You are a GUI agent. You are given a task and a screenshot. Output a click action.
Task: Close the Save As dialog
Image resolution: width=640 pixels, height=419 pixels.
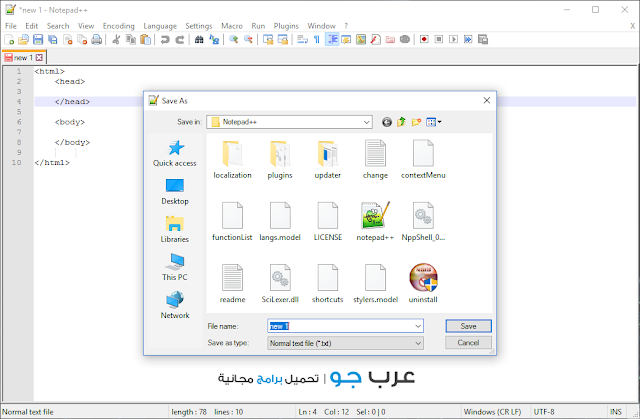tap(487, 100)
